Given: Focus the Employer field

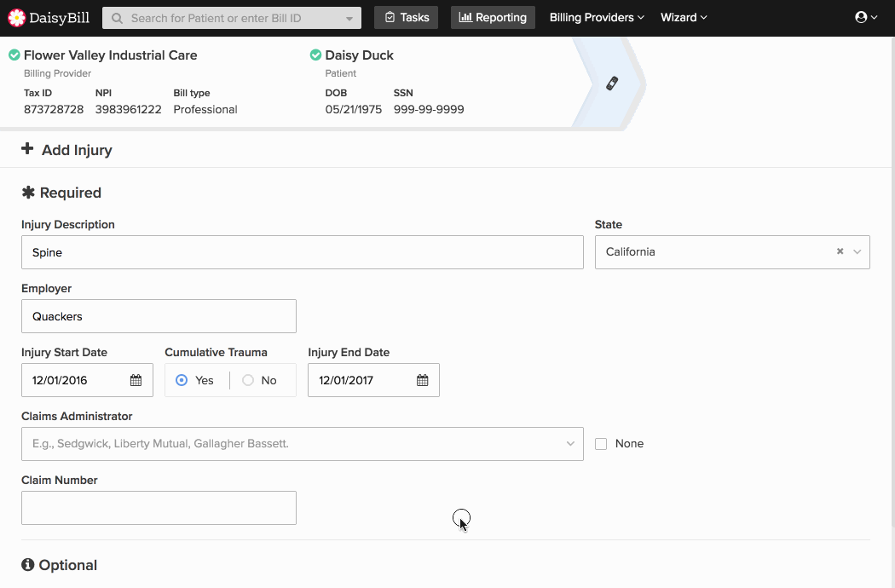Looking at the screenshot, I should click(x=159, y=316).
